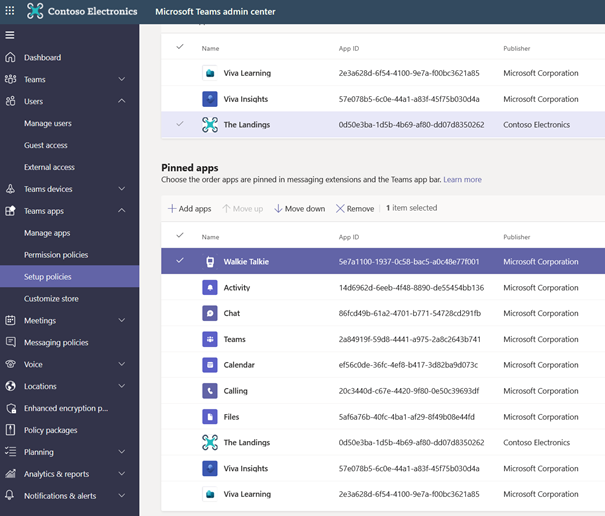Image resolution: width=605 pixels, height=516 pixels.
Task: Click the Walkie Talkie app icon
Action: [210, 262]
